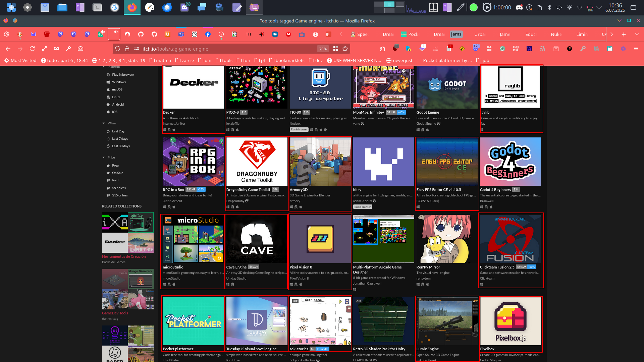Image resolution: width=644 pixels, height=362 pixels.
Task: Open the blue folder file manager in the taskbar
Action: [62, 7]
